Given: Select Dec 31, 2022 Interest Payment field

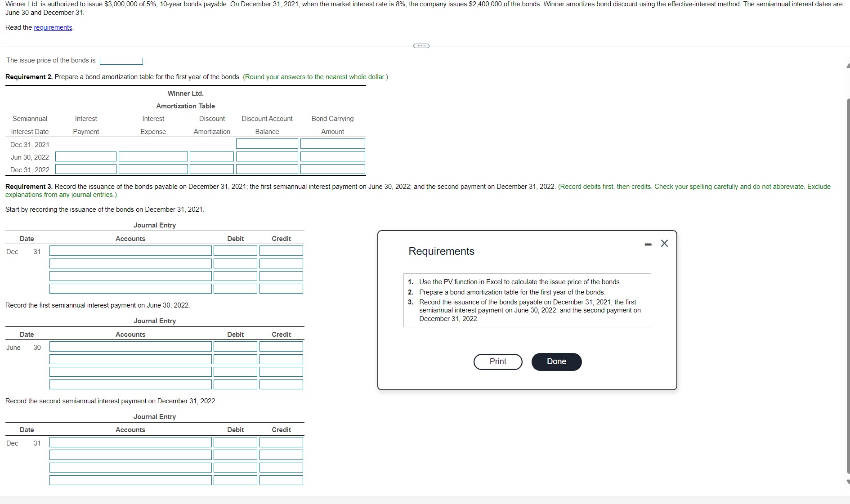Looking at the screenshot, I should pyautogui.click(x=86, y=169).
